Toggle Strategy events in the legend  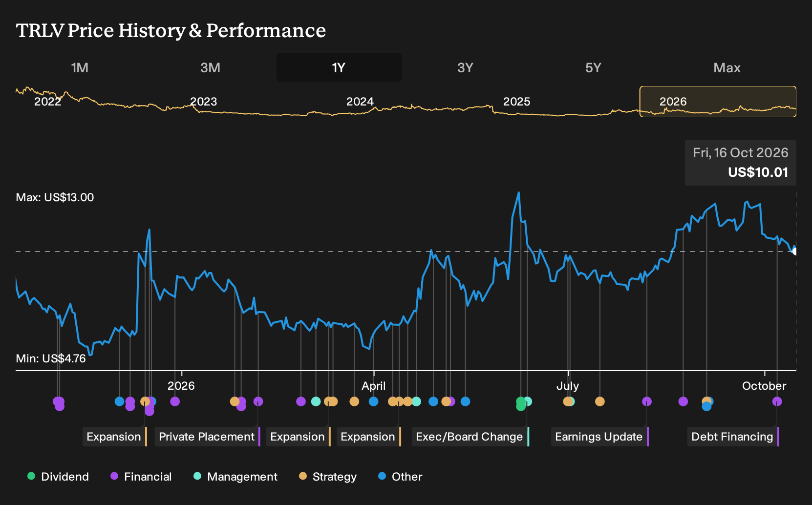coord(328,477)
